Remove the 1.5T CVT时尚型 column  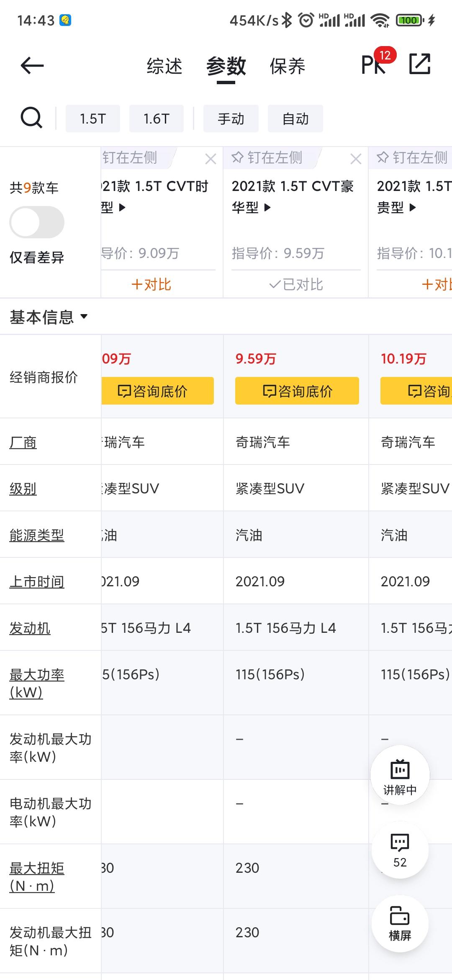pyautogui.click(x=211, y=159)
